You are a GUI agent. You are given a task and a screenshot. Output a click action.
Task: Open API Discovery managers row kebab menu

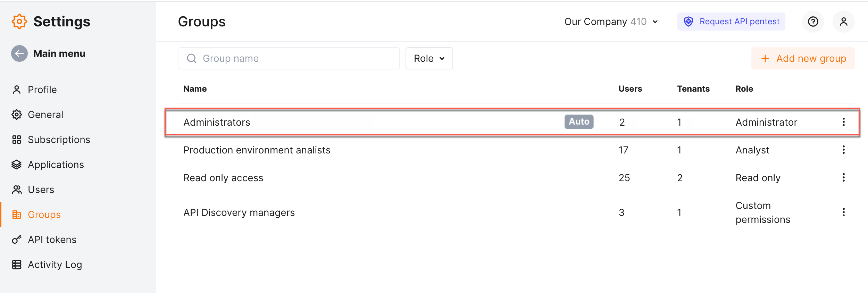(843, 212)
